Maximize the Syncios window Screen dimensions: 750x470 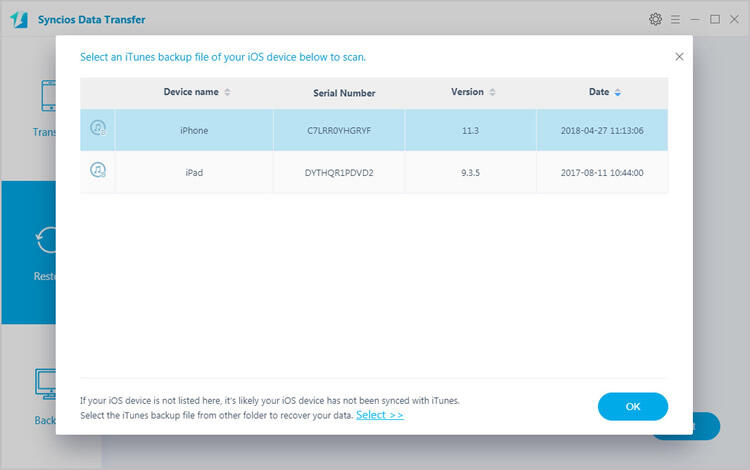click(x=715, y=19)
